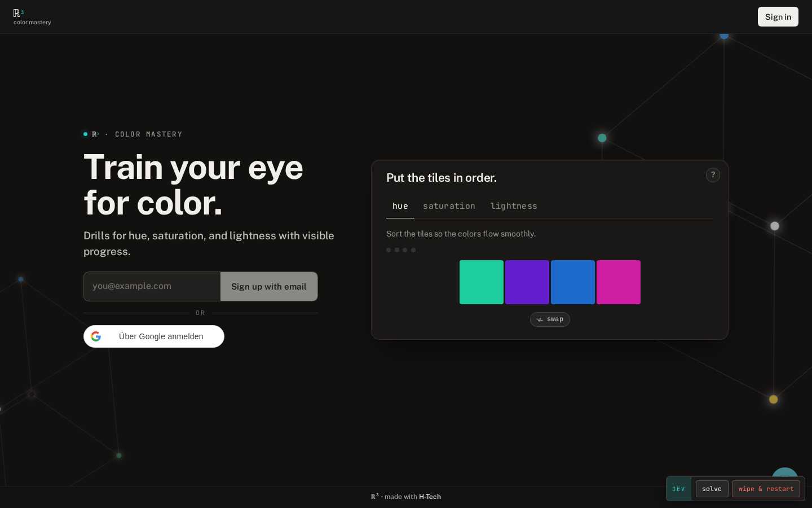Click the R³ color mastery logo
The height and width of the screenshot is (508, 812).
32,17
